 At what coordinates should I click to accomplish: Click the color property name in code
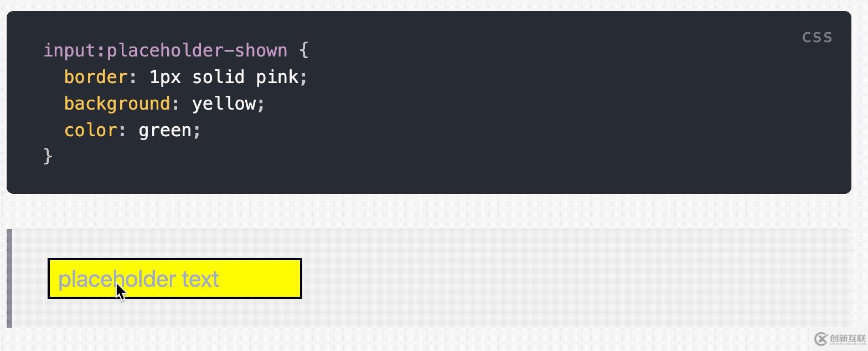[x=91, y=130]
